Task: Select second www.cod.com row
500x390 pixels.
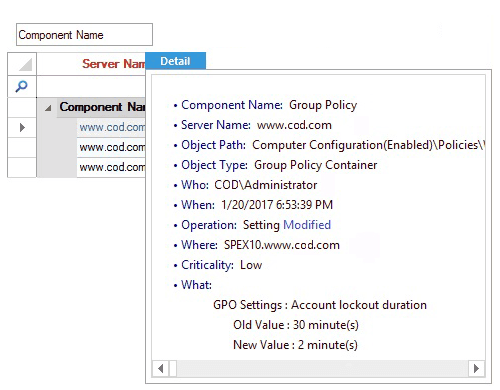Action: (112, 147)
